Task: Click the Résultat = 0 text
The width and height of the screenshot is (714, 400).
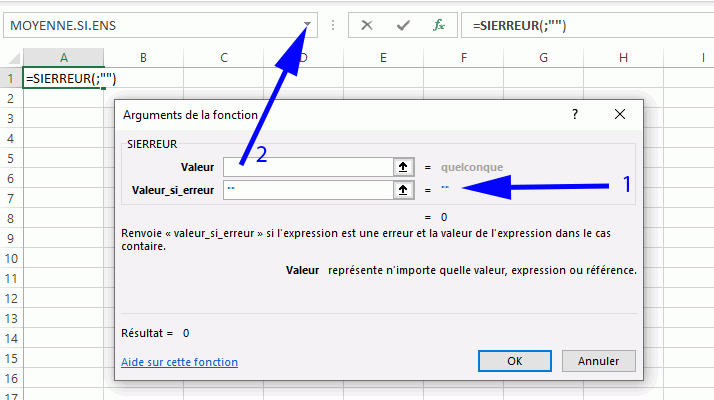Action: (x=155, y=333)
